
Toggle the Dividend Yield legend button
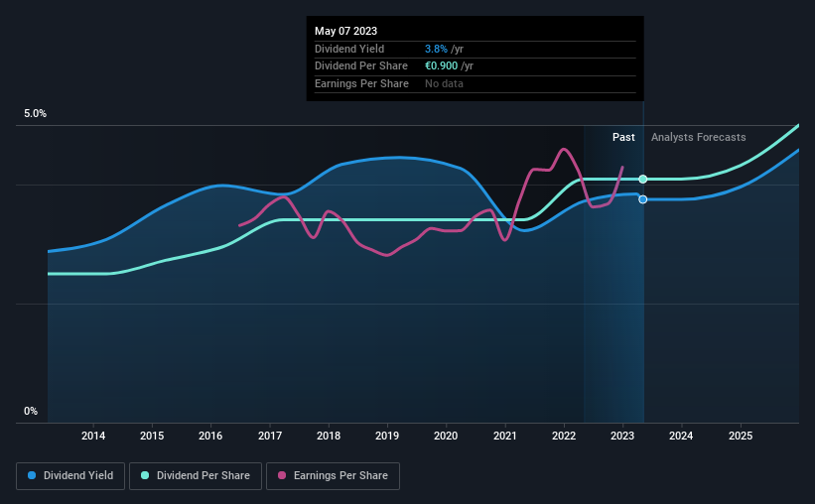[x=70, y=476]
